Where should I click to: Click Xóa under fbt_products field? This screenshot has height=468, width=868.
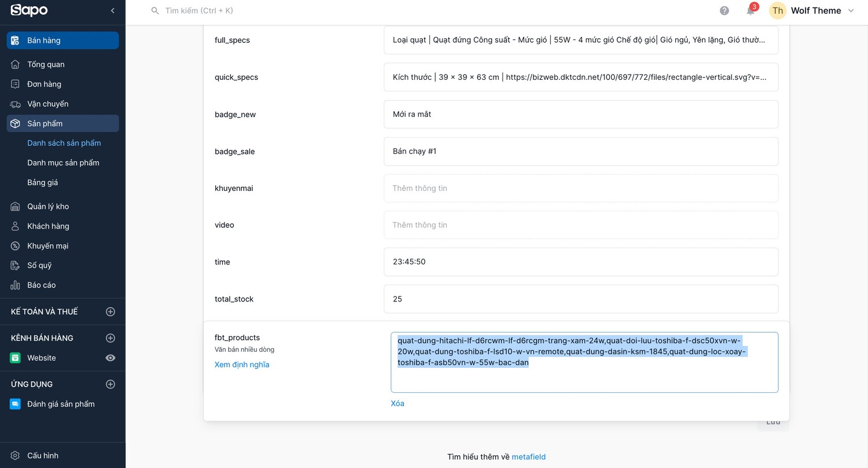[x=398, y=403]
